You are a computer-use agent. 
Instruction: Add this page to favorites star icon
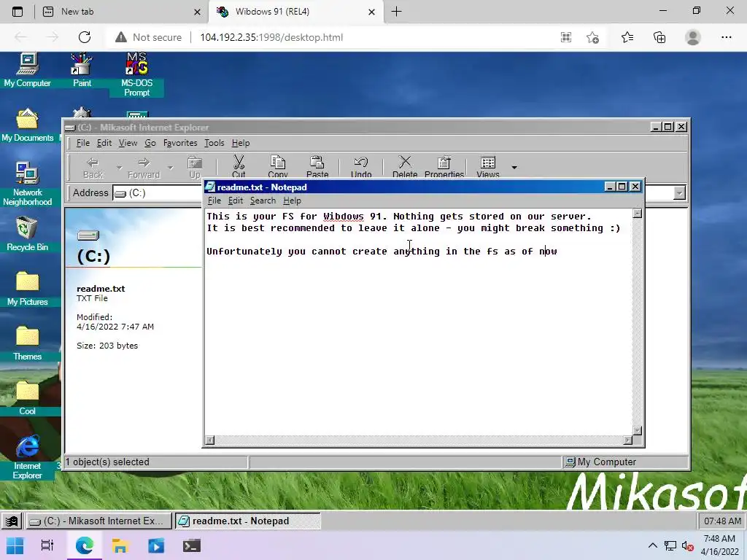[x=592, y=37]
